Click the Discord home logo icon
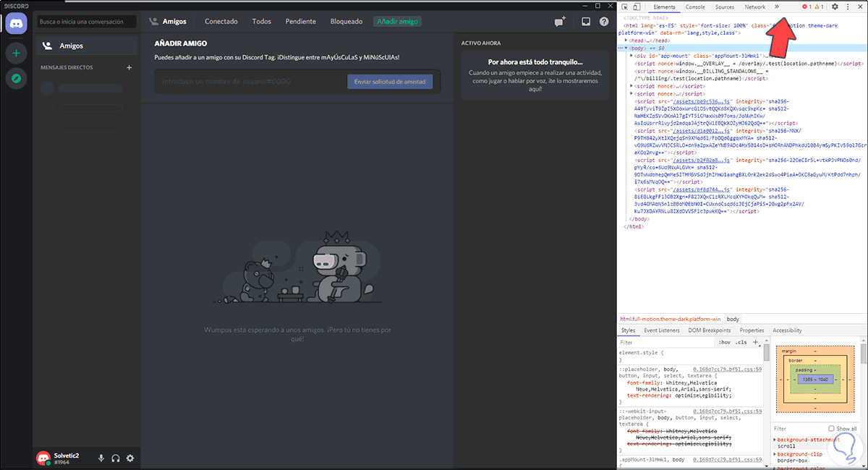The height and width of the screenshot is (470, 868). click(x=16, y=23)
